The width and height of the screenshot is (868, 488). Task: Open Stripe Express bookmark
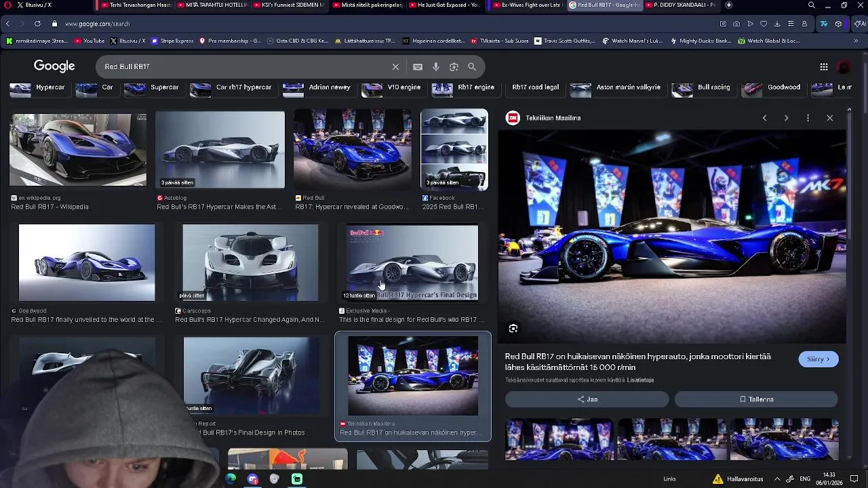click(x=173, y=41)
